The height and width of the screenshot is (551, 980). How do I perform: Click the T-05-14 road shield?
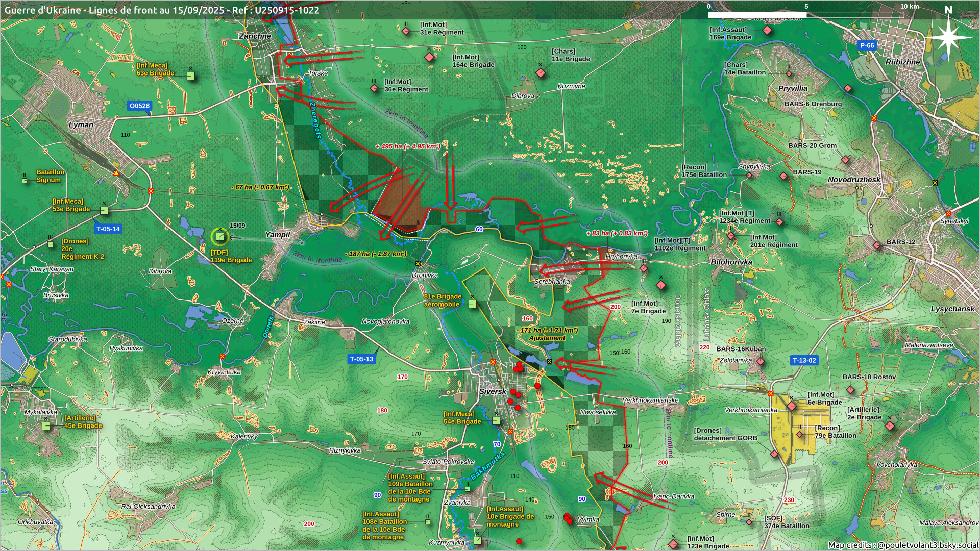point(108,229)
